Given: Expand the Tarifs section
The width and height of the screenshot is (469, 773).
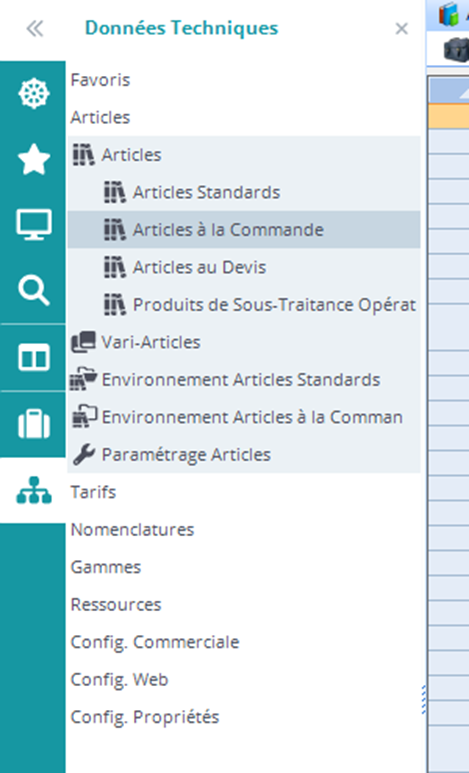Looking at the screenshot, I should point(93,492).
